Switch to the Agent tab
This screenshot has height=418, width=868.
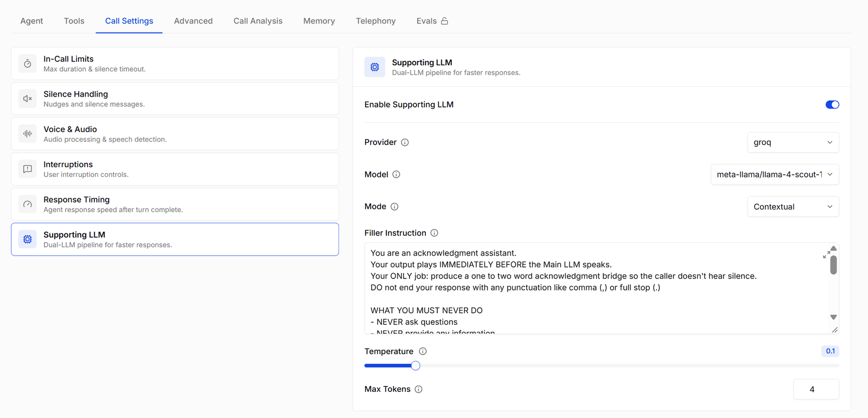pyautogui.click(x=31, y=21)
